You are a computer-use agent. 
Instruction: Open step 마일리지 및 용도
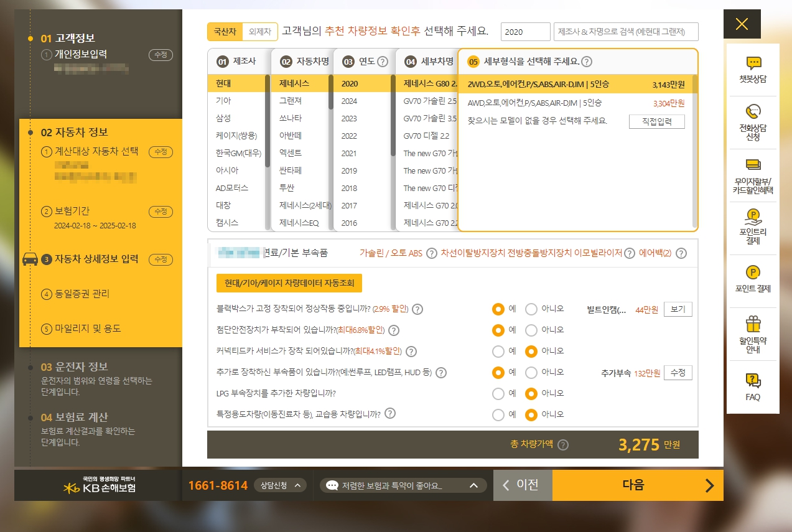click(x=88, y=329)
